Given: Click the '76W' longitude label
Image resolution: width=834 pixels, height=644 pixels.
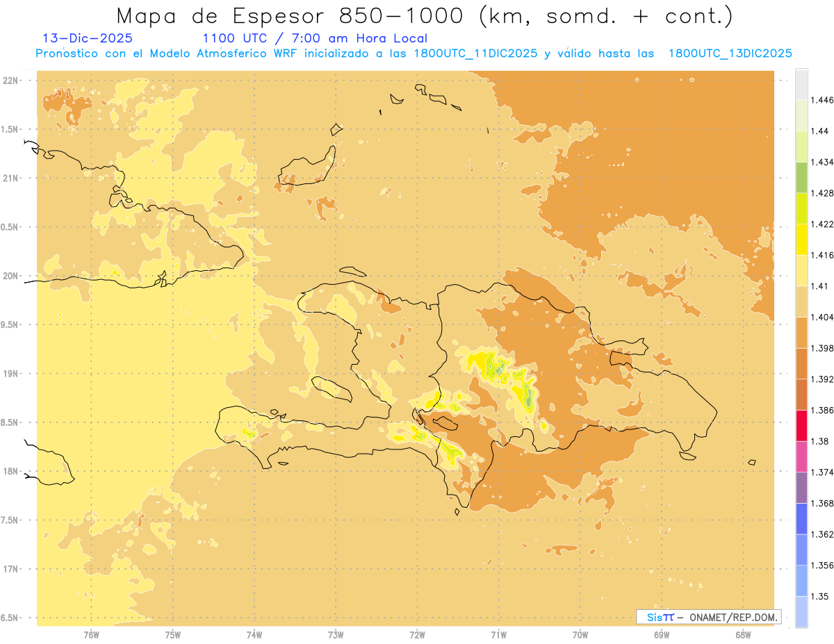Looking at the screenshot, I should 91,634.
